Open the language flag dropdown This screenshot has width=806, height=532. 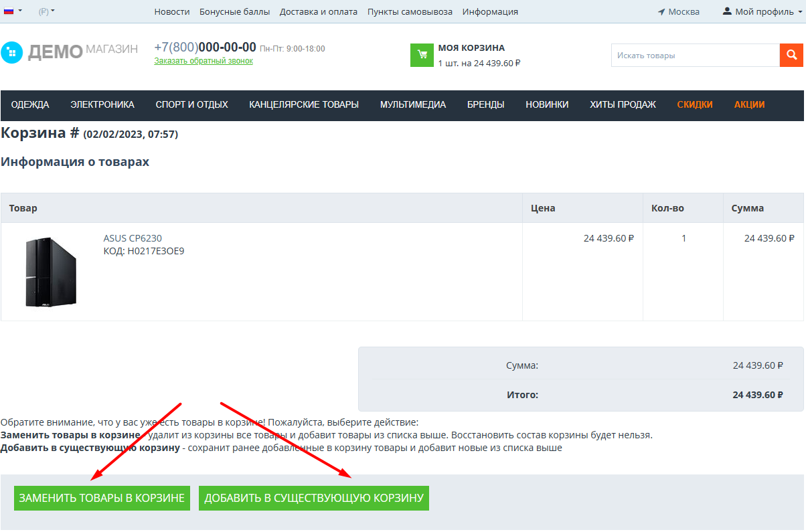click(x=13, y=11)
